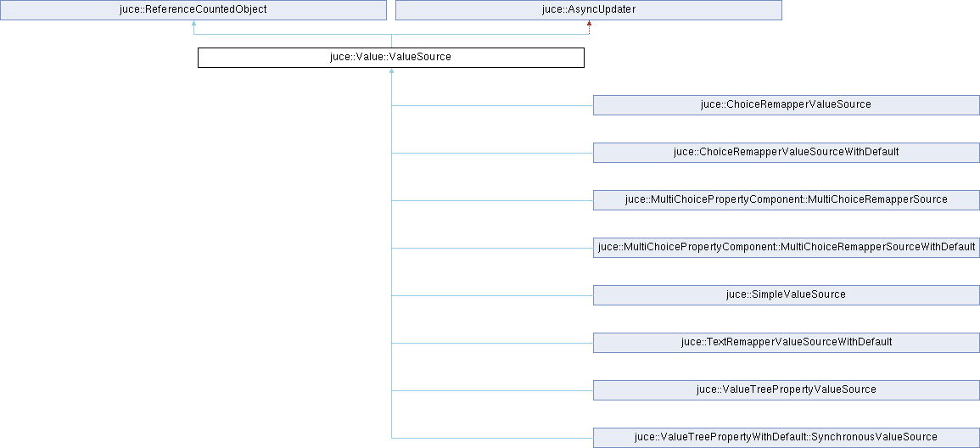Image resolution: width=980 pixels, height=448 pixels.
Task: Open juce::TextRemapperValueSourceWithDefault class
Action: (x=786, y=342)
